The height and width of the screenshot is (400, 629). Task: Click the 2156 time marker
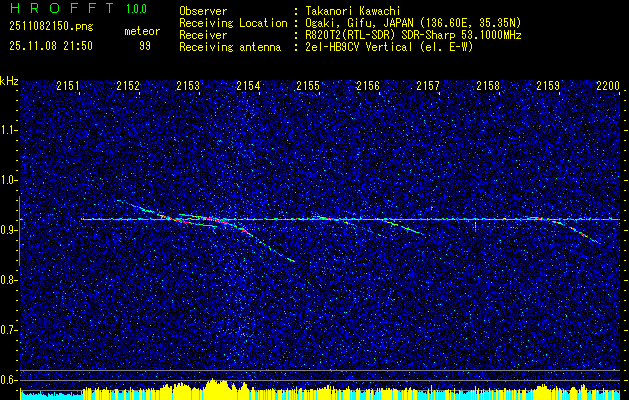coord(368,85)
